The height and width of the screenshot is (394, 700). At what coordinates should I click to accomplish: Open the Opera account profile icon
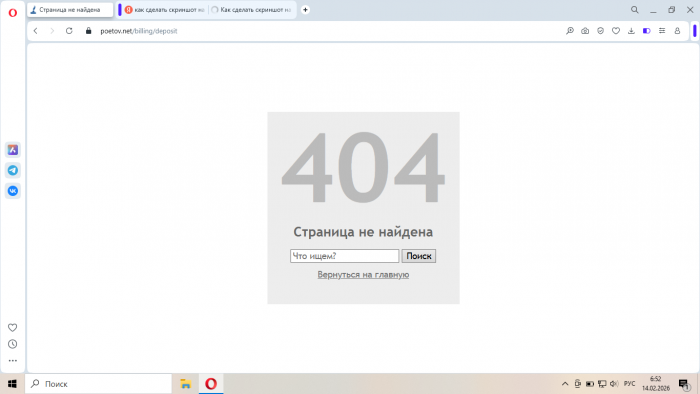pyautogui.click(x=677, y=31)
